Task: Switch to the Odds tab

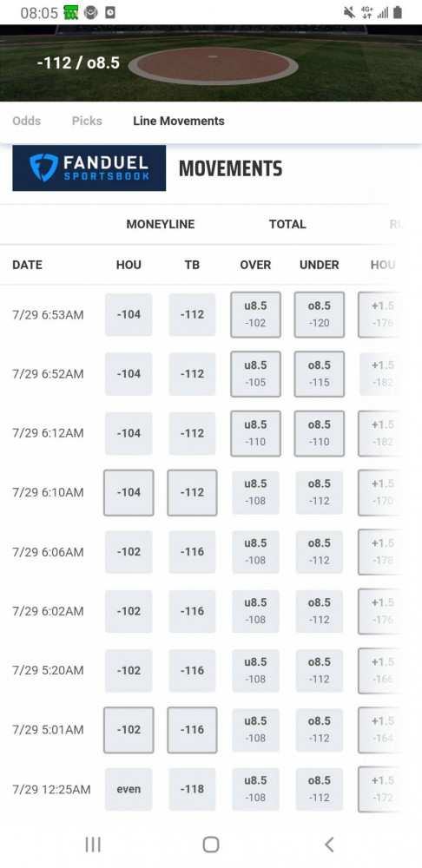Action: (27, 121)
